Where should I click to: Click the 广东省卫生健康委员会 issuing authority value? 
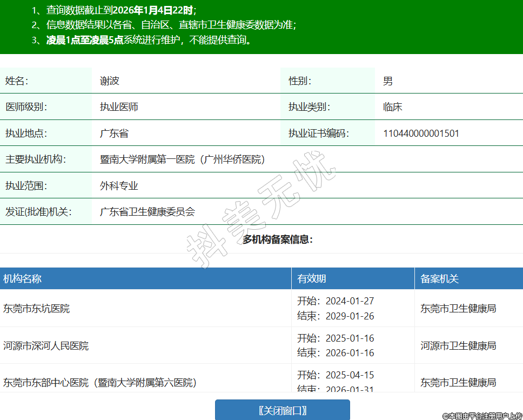coord(147,212)
